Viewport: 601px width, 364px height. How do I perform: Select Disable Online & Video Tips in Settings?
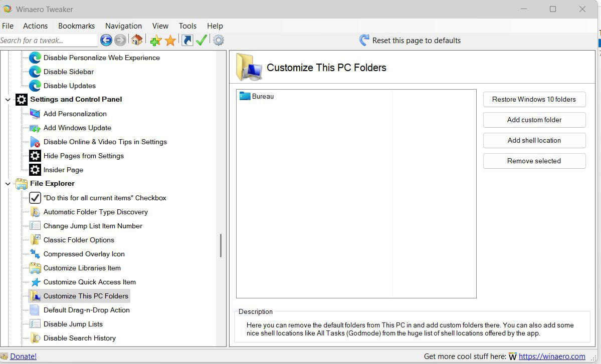105,142
